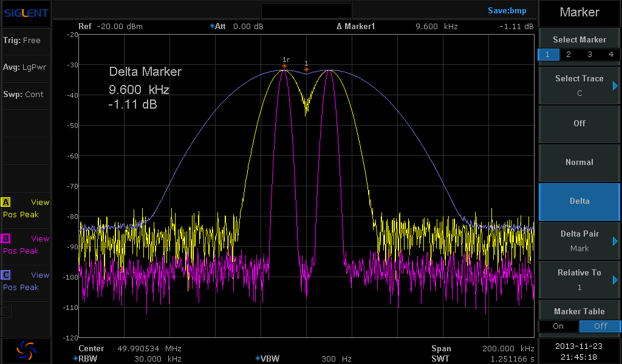Click the 1r reference marker on the trace
622x364 pixels.
(284, 66)
